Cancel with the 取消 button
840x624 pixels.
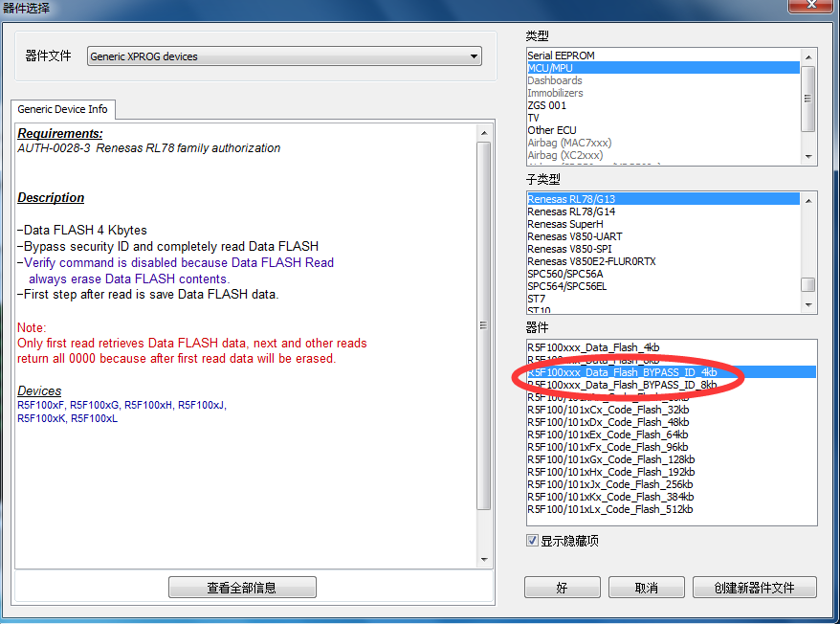pyautogui.click(x=646, y=588)
